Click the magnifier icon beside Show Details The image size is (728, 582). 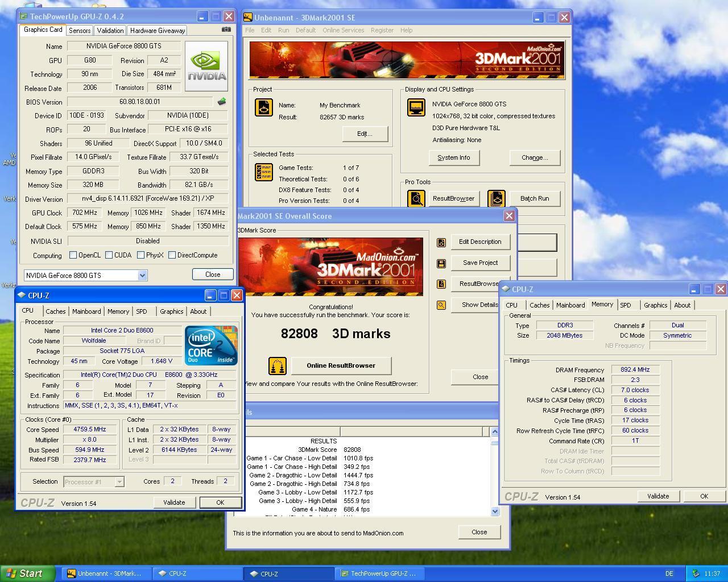[441, 305]
